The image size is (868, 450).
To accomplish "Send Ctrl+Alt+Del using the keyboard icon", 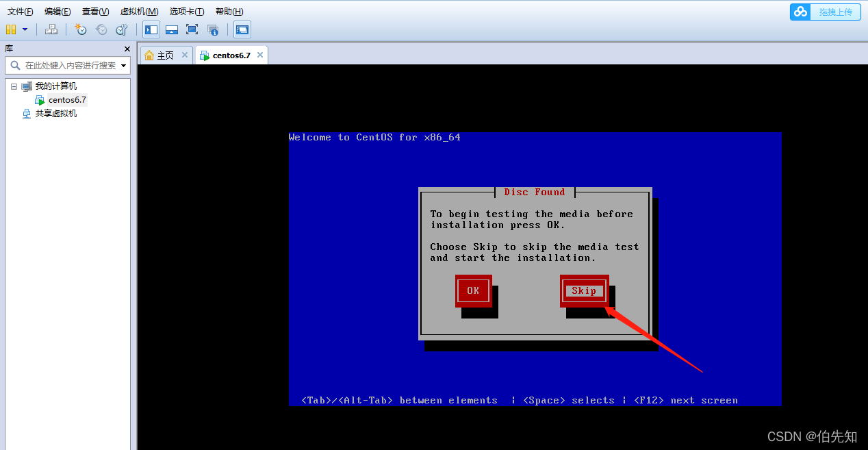I will pos(51,29).
